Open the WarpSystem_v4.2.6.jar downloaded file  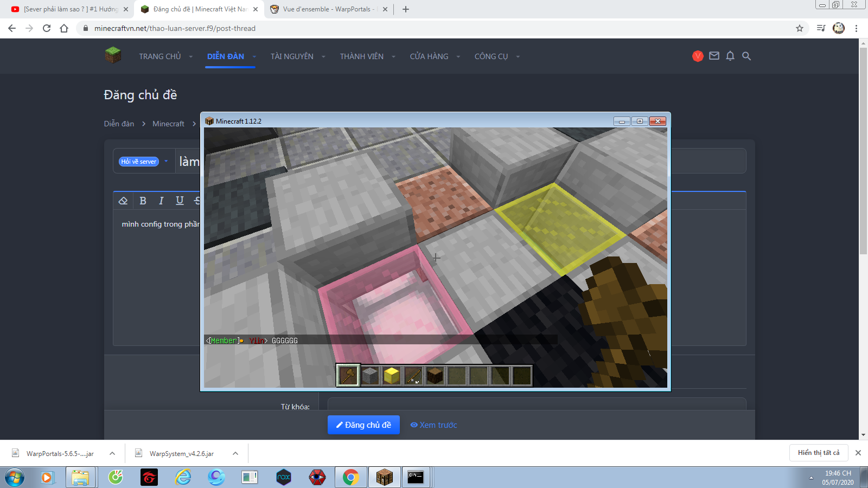(x=181, y=453)
